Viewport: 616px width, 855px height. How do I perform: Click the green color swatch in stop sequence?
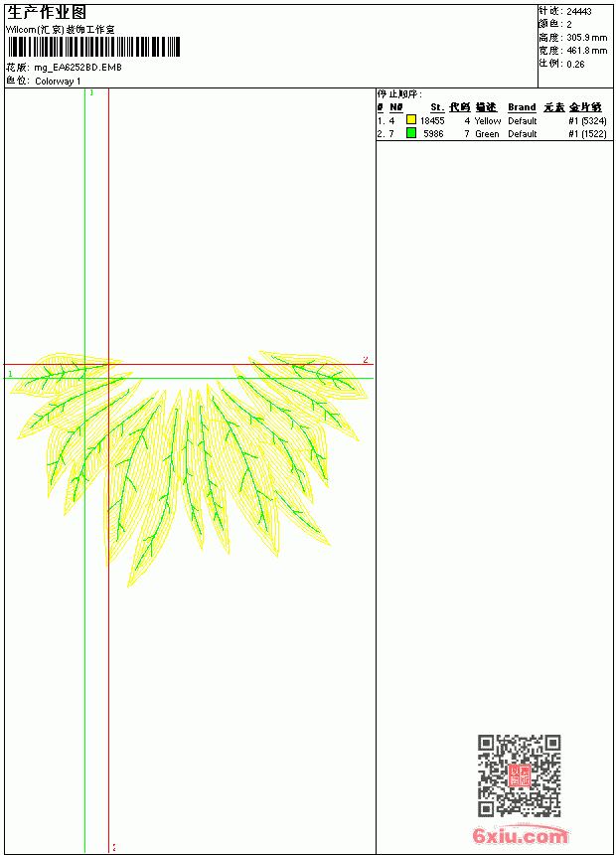[411, 133]
